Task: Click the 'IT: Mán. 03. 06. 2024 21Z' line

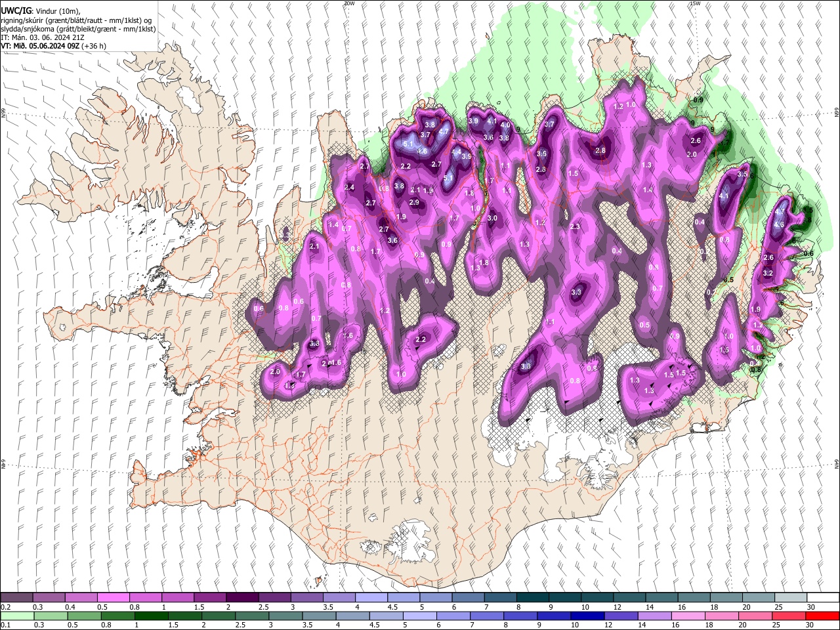Action: point(43,37)
